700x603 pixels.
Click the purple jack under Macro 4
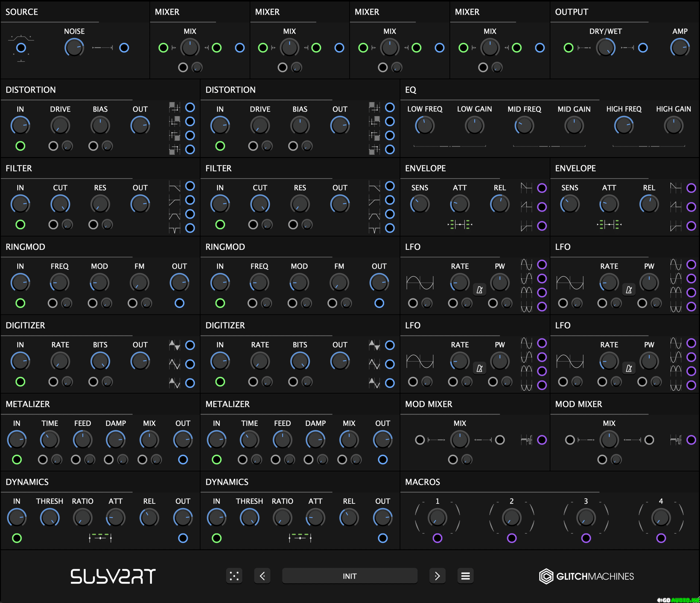pos(661,538)
